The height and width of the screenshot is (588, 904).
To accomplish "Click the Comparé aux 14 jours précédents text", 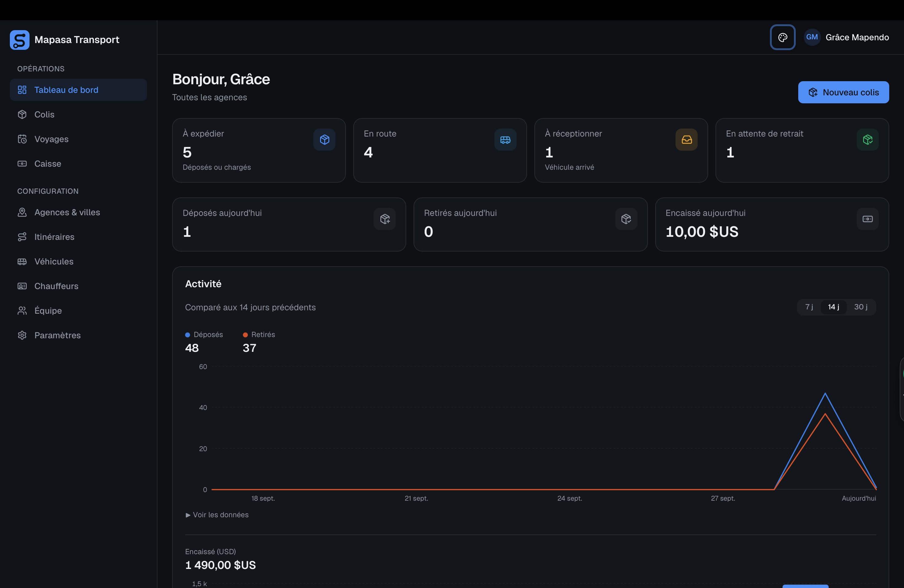I will coord(250,307).
